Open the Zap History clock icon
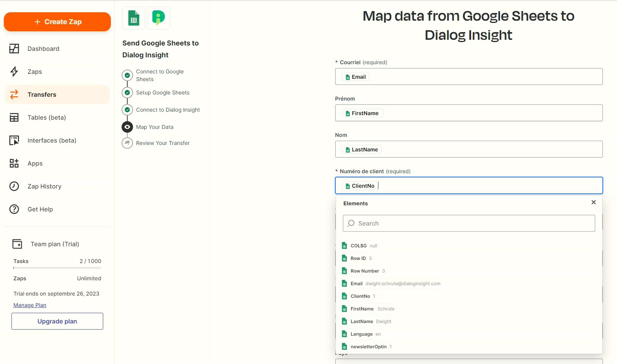 click(x=14, y=186)
